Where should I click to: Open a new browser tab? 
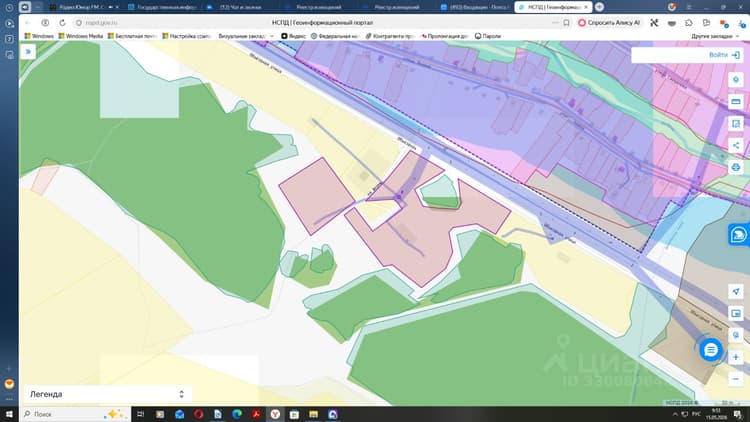pyautogui.click(x=599, y=7)
